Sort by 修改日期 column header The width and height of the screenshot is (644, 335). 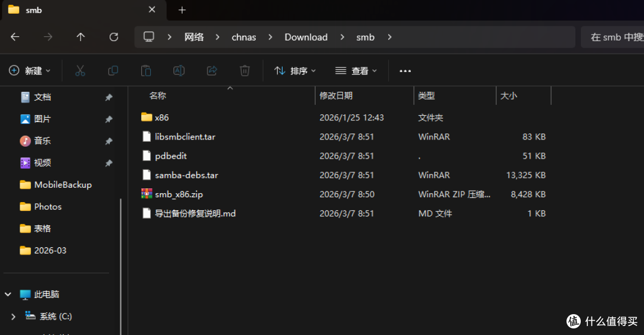point(336,95)
